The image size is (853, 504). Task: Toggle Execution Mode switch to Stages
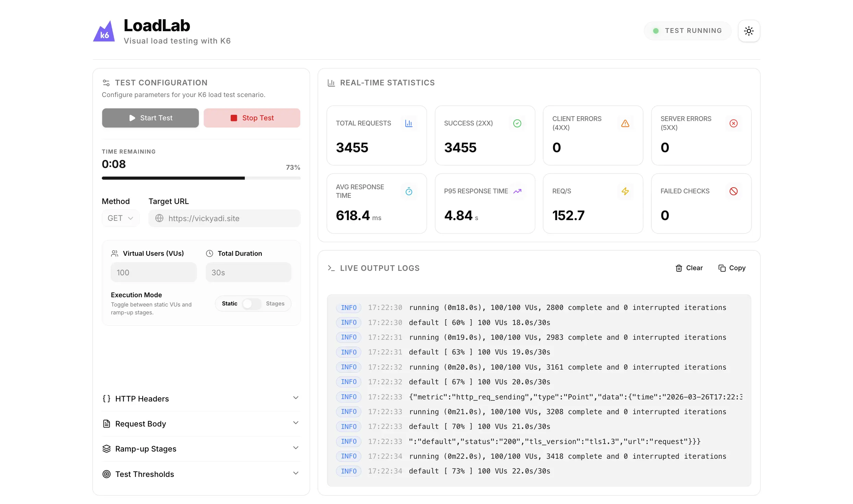(251, 304)
